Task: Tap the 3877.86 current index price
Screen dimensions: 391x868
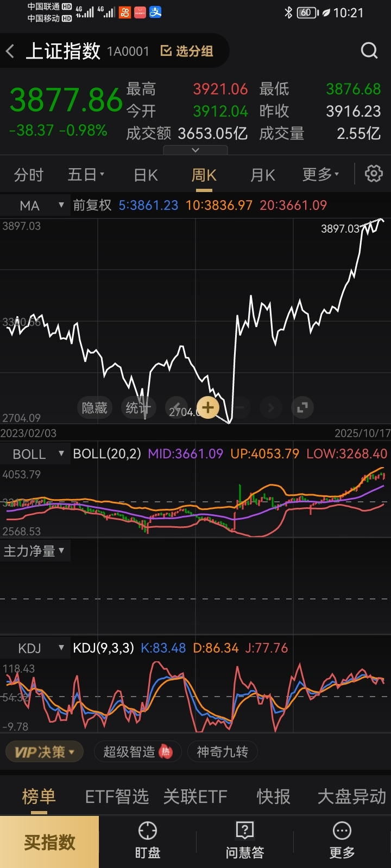Action: tap(66, 100)
